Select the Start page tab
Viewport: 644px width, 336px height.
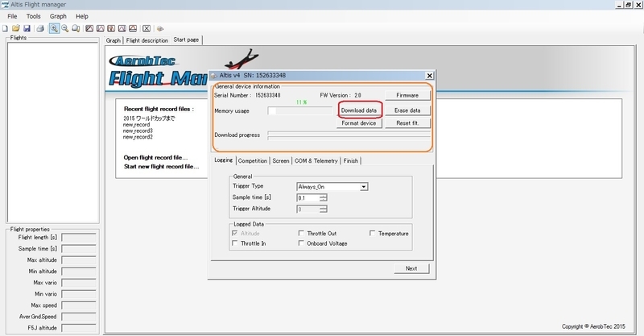tap(186, 39)
